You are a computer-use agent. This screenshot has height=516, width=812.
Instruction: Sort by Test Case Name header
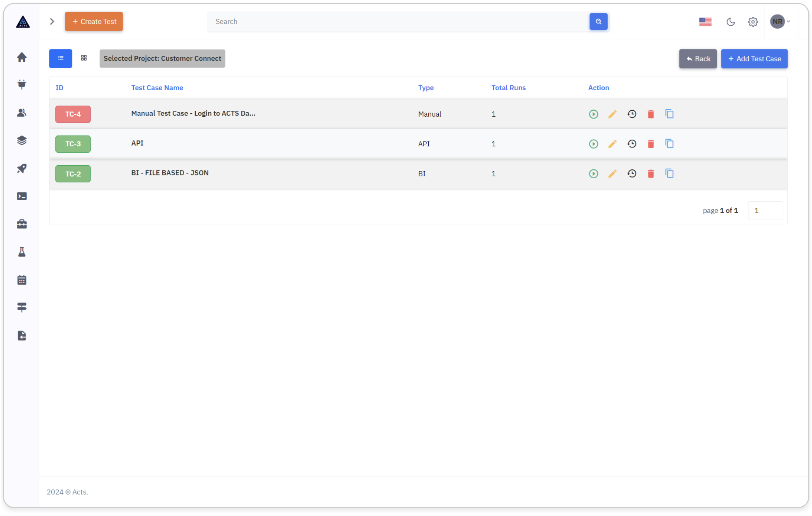[x=157, y=88]
